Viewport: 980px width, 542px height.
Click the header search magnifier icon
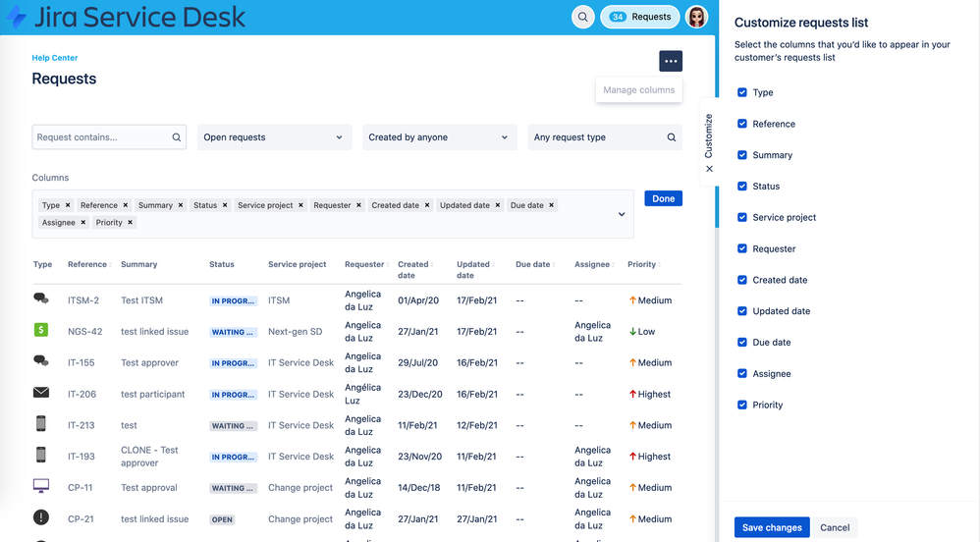[x=582, y=17]
